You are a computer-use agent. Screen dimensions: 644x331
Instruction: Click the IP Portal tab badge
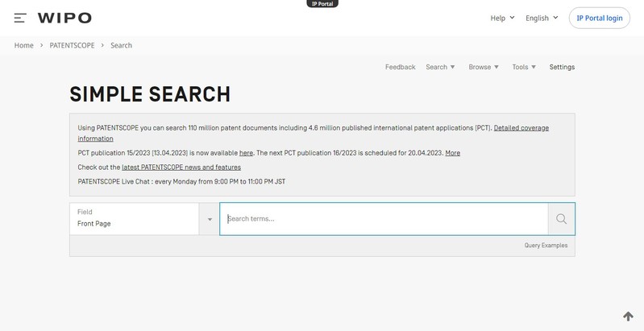pos(322,4)
